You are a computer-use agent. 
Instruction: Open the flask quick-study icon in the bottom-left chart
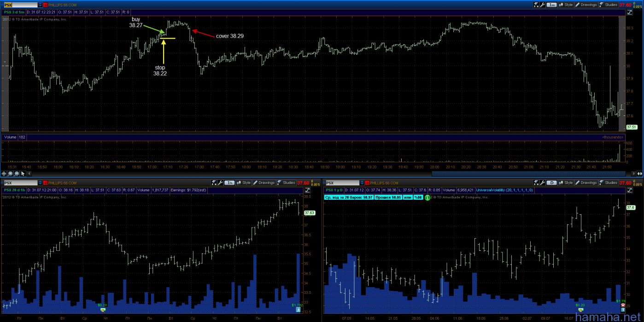tap(214, 183)
